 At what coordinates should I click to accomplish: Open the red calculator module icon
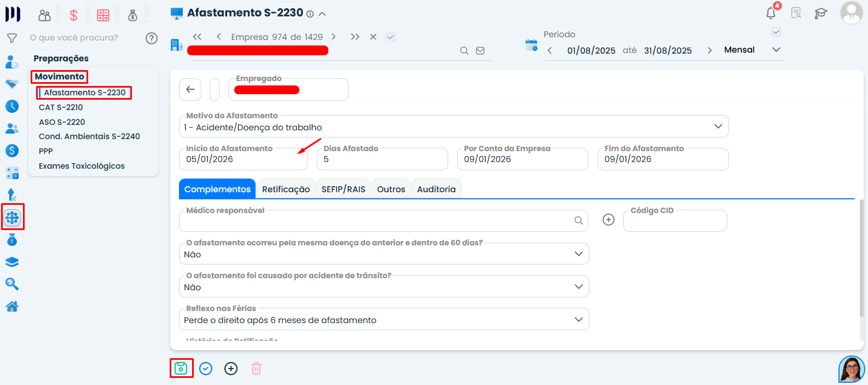tap(103, 15)
